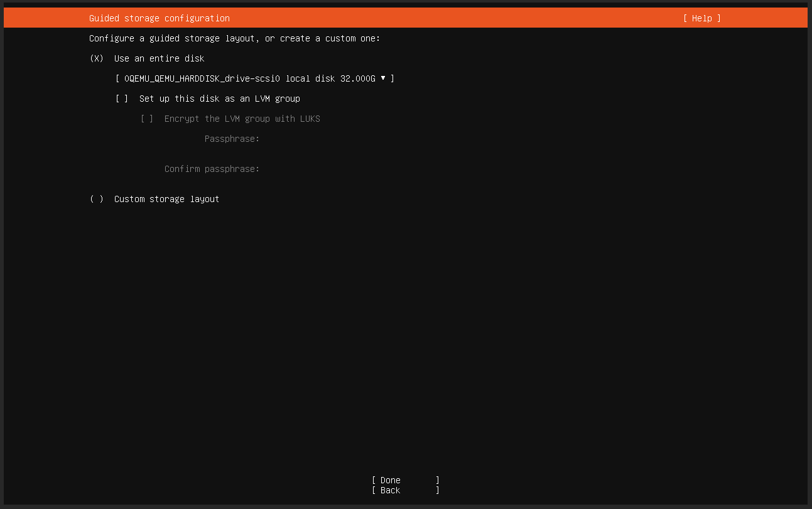Select the 'Use an entire disk' radio option

pyautogui.click(x=97, y=58)
